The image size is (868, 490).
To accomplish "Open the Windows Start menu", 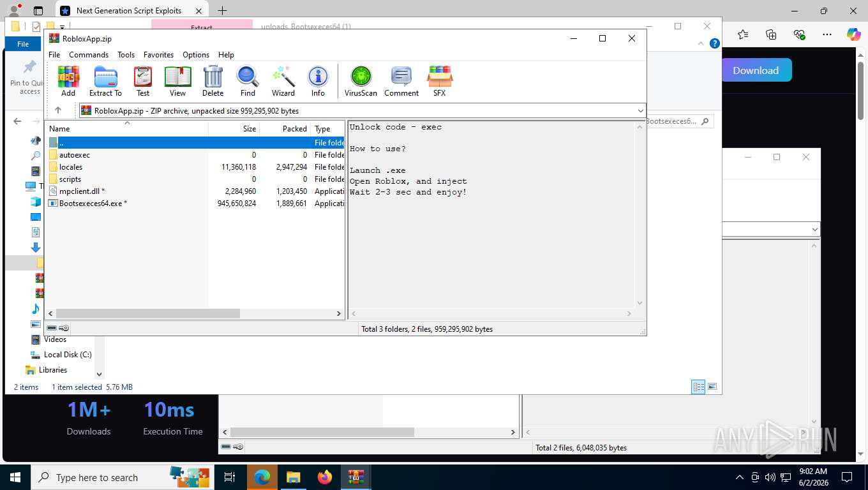I will pyautogui.click(x=15, y=477).
